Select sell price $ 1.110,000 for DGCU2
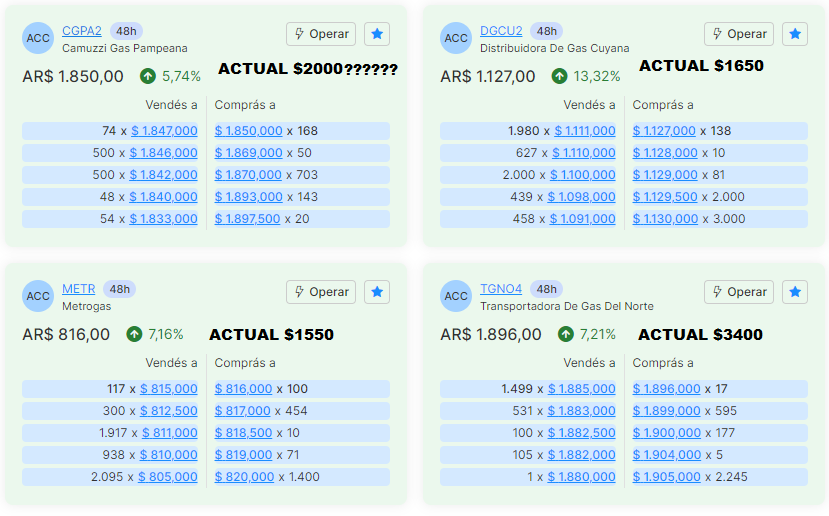 pos(584,153)
